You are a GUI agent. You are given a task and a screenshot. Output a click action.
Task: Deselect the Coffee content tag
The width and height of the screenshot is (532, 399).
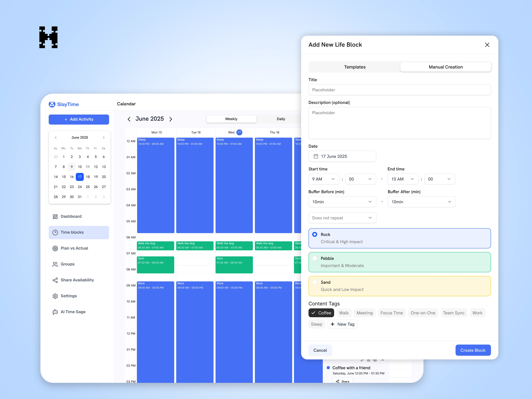tap(321, 313)
